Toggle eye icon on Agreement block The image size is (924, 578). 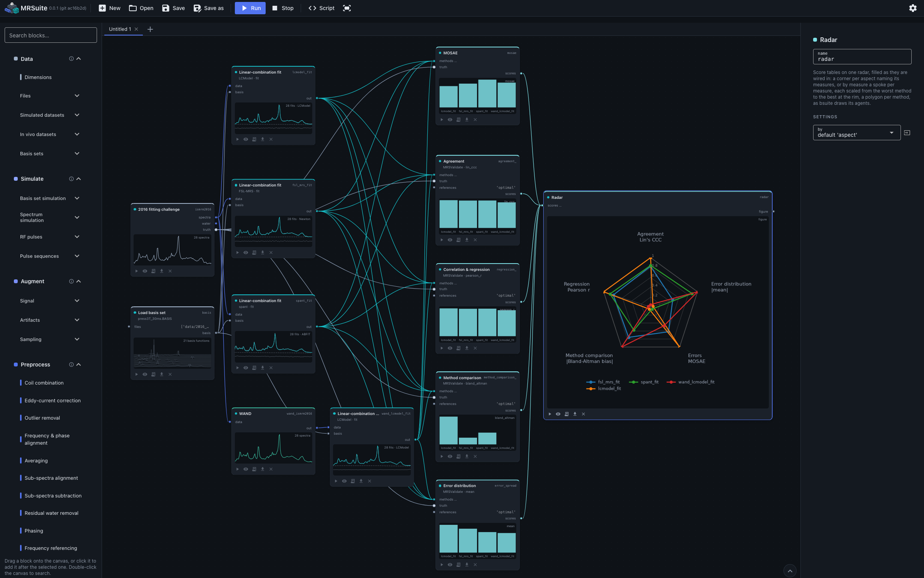tap(450, 240)
